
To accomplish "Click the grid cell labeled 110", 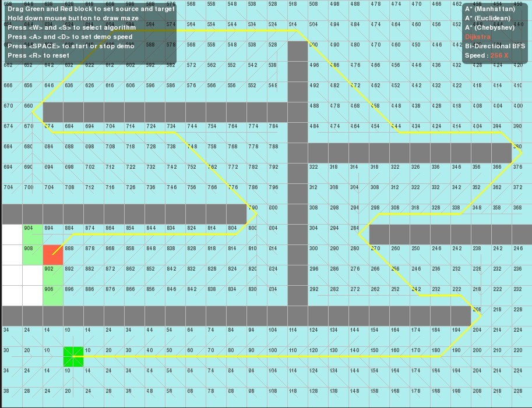I will tap(298, 357).
